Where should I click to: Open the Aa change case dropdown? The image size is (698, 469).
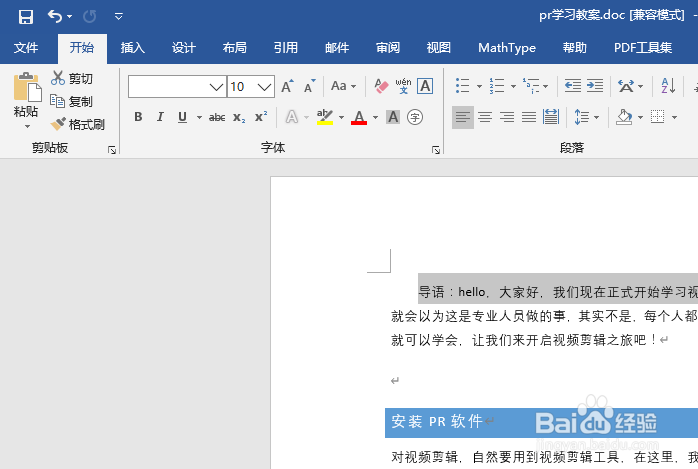(x=343, y=86)
